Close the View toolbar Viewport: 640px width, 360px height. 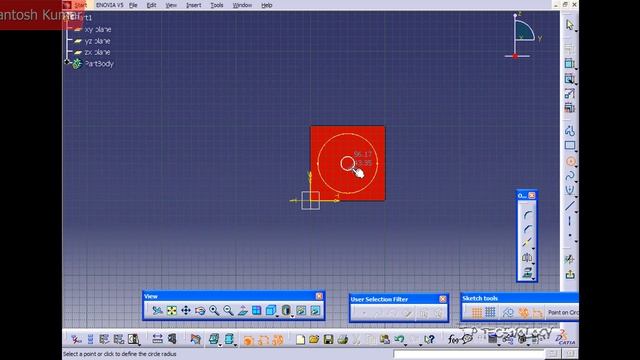319,296
